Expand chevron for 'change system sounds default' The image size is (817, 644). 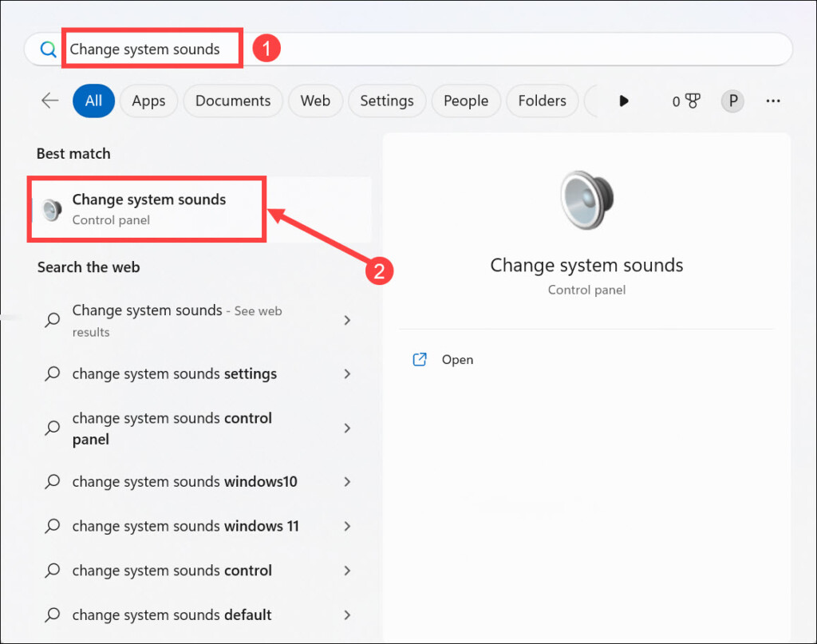coord(347,615)
